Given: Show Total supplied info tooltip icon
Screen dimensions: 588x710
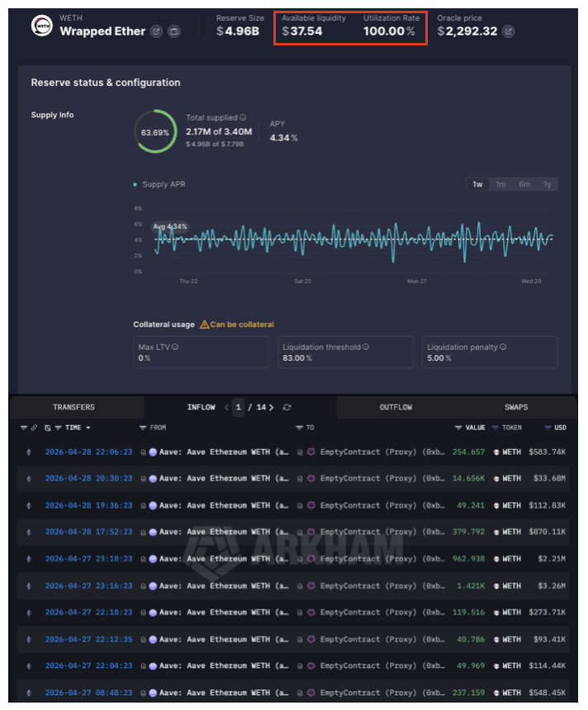Looking at the screenshot, I should (243, 117).
